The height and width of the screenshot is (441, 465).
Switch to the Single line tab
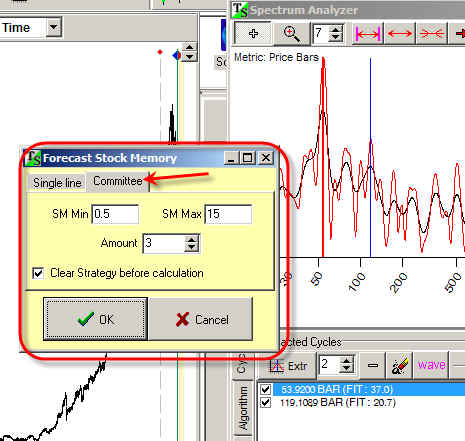(57, 183)
